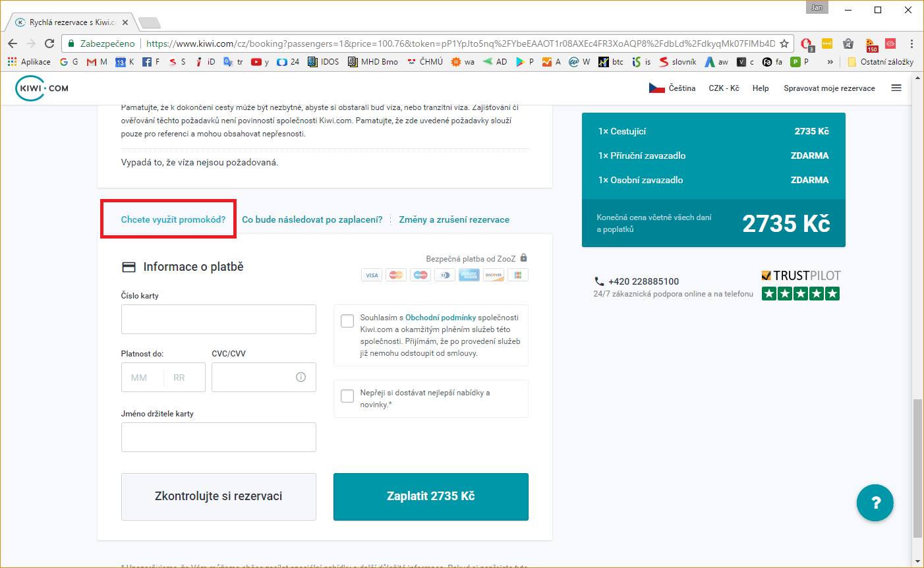
Task: Open Spravovat moje rezervace
Action: pyautogui.click(x=829, y=88)
